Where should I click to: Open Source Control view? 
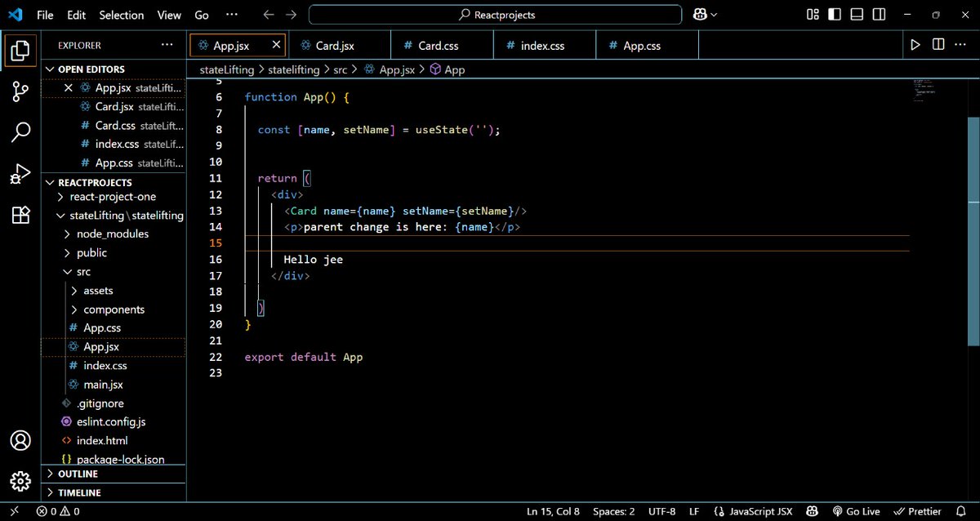click(x=20, y=91)
